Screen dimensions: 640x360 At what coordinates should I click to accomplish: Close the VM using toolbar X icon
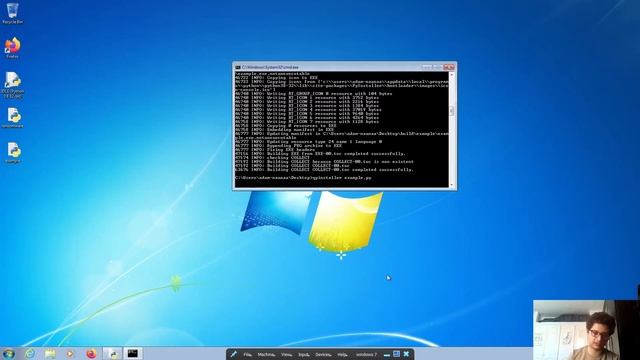click(x=406, y=354)
